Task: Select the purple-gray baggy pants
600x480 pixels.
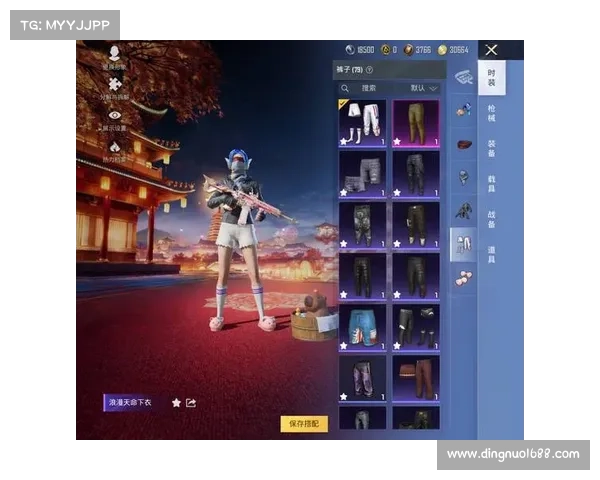Action: (x=362, y=379)
